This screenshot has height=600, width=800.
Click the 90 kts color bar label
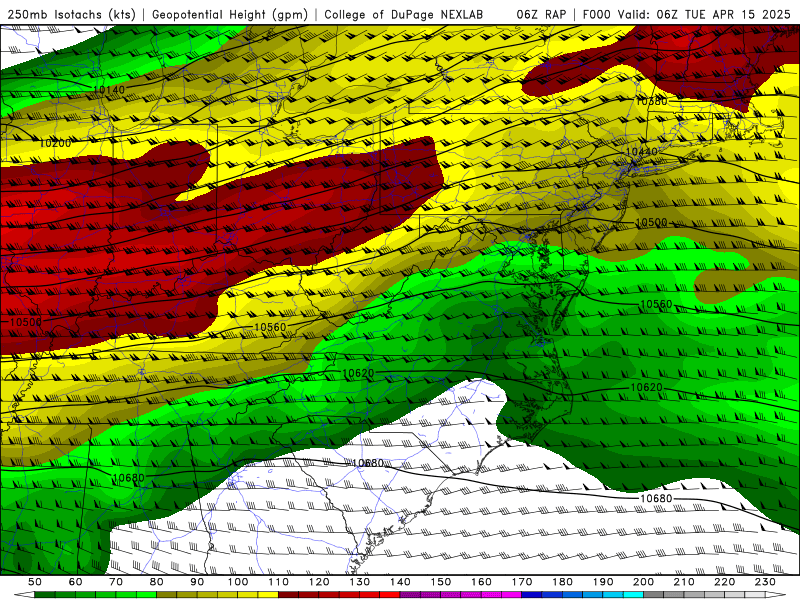coord(197,582)
